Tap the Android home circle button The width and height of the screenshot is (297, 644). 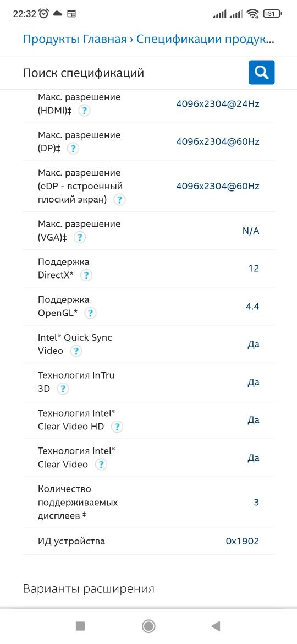pos(148,626)
